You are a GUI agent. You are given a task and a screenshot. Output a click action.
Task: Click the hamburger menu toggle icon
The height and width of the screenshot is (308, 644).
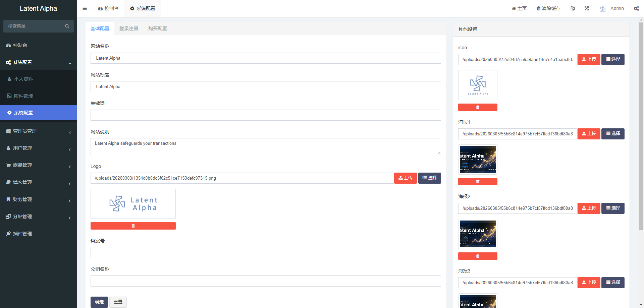click(x=85, y=8)
